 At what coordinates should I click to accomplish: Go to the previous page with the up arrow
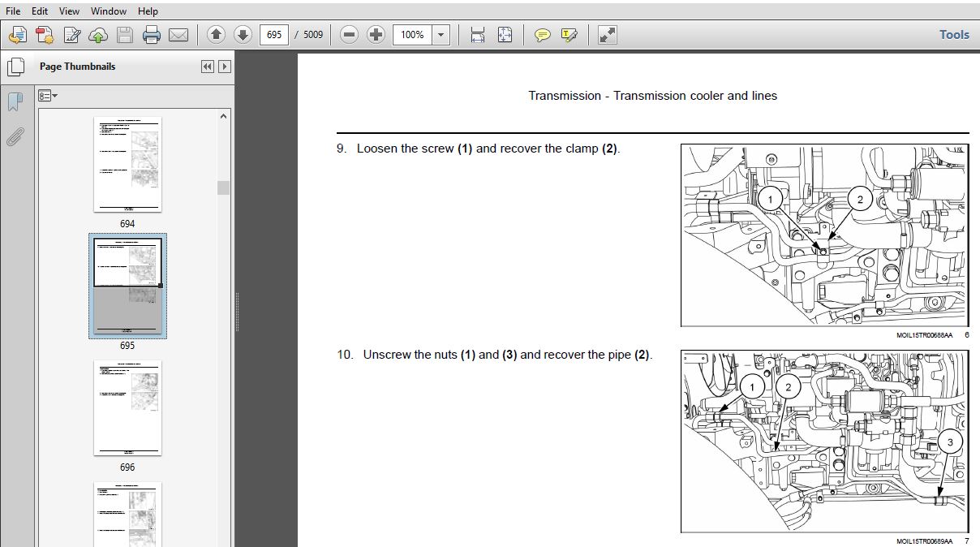pos(216,35)
